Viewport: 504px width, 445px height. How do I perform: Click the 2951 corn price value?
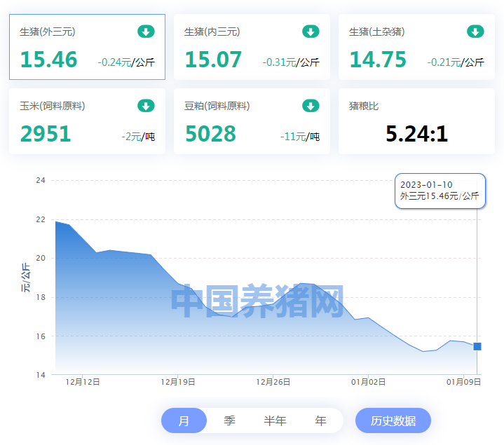46,134
